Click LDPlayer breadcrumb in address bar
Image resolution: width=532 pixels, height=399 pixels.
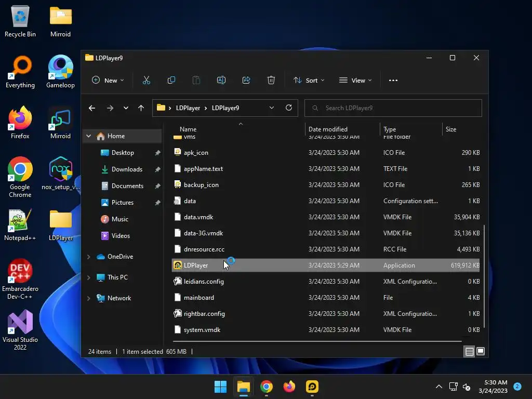point(188,108)
